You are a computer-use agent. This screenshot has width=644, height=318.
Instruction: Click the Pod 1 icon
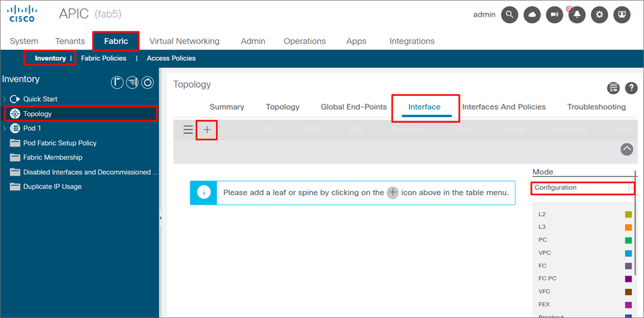coord(15,128)
